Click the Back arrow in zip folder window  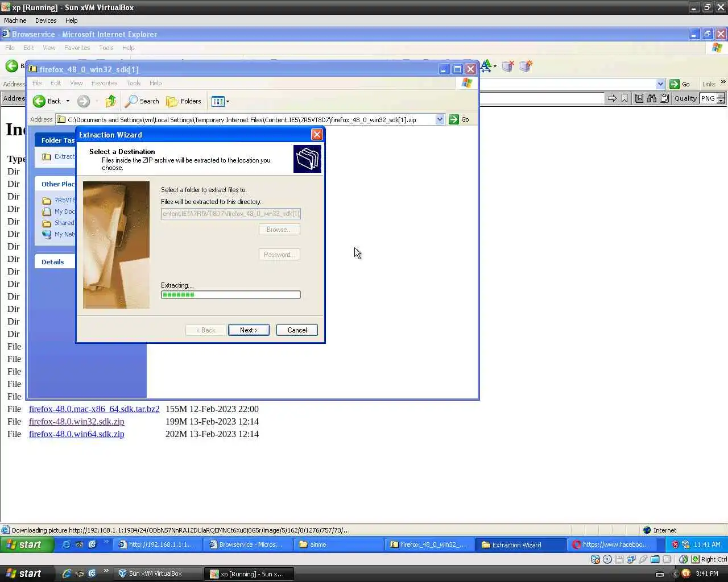39,101
